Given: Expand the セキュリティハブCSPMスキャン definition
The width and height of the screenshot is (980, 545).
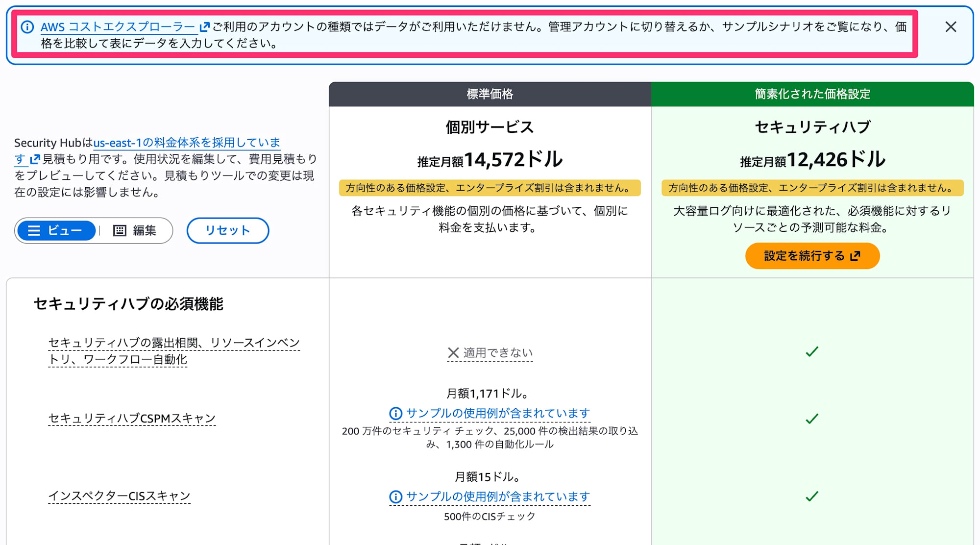Looking at the screenshot, I should (131, 418).
